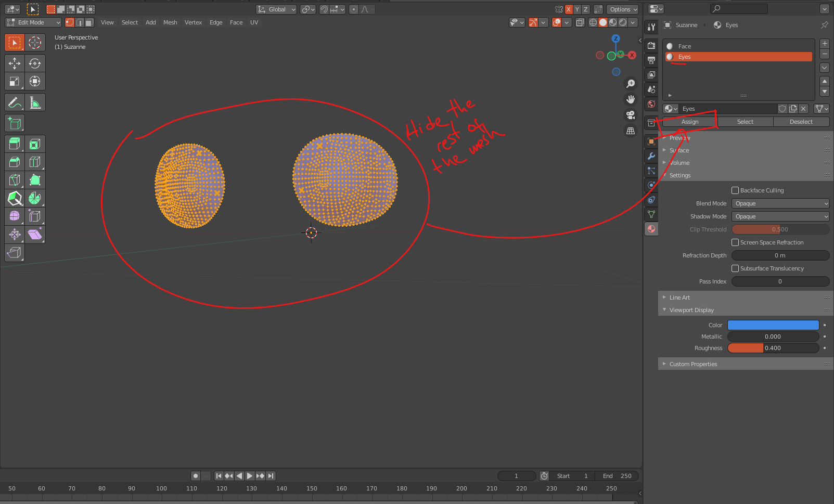Screen dimensions: 834x504
Task: Activate the Rotate tool
Action: click(x=35, y=63)
